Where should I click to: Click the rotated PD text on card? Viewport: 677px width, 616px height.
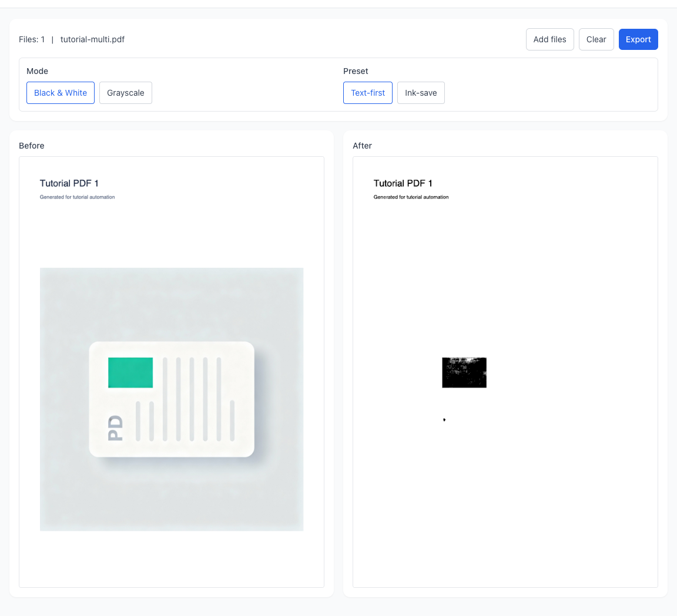(x=116, y=428)
